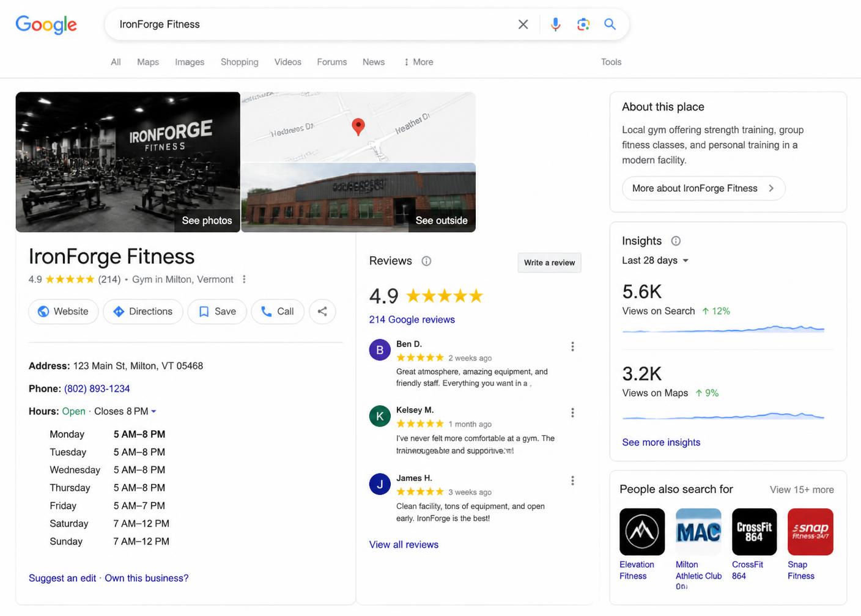The height and width of the screenshot is (616, 861).
Task: Click Suggest an edit link
Action: [62, 578]
